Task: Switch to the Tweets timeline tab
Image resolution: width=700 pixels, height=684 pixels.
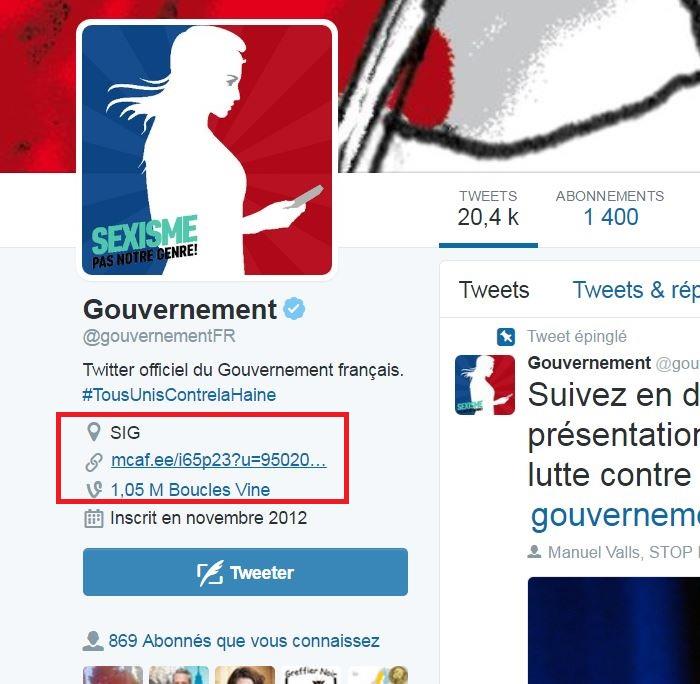Action: point(494,290)
